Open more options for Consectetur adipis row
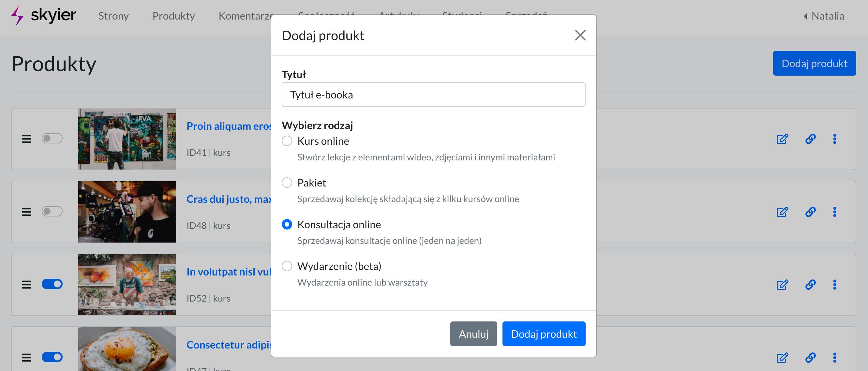 834,358
